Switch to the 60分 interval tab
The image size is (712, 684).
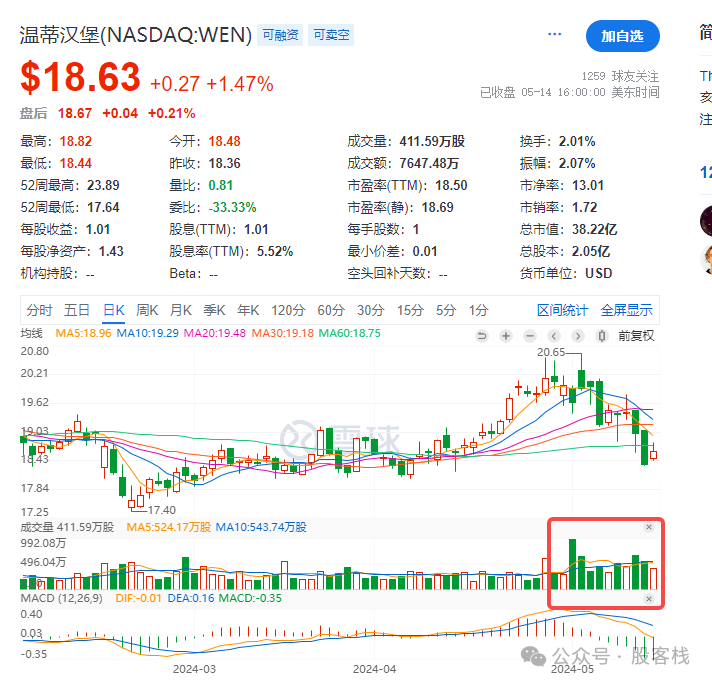pyautogui.click(x=331, y=310)
